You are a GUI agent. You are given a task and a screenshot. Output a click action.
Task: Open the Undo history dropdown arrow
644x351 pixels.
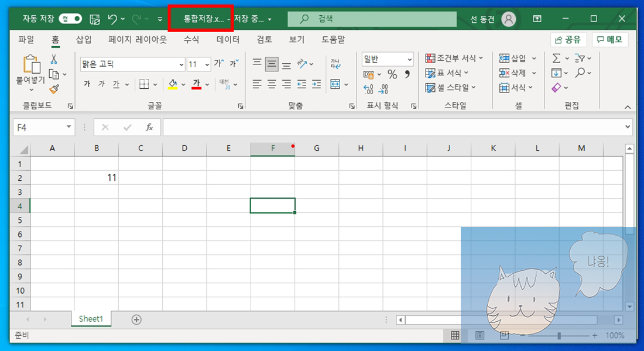(x=123, y=19)
